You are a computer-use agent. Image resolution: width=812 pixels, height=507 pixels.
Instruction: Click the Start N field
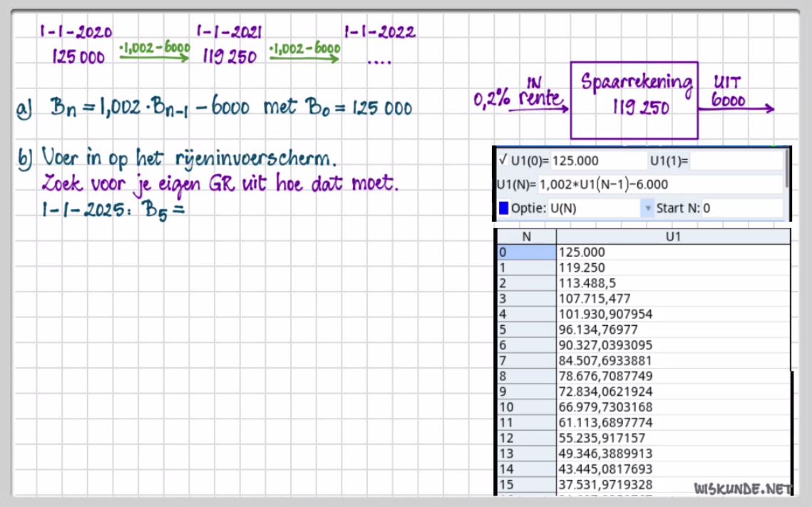click(742, 208)
